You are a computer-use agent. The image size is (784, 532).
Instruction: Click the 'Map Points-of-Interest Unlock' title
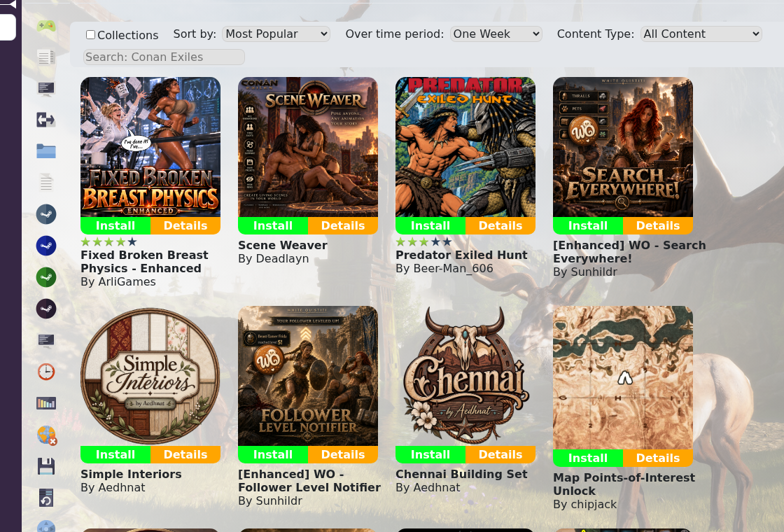tap(624, 484)
